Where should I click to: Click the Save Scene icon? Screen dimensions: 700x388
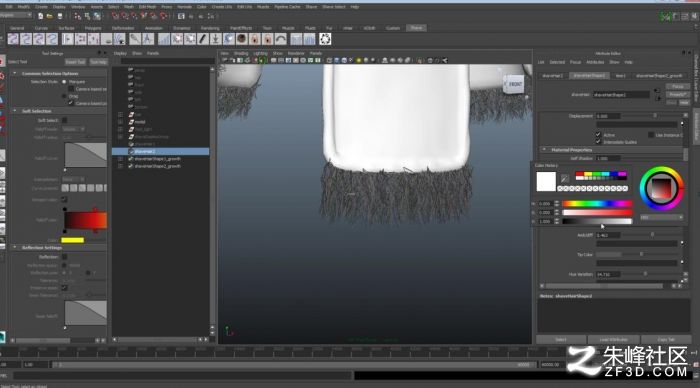click(x=60, y=16)
